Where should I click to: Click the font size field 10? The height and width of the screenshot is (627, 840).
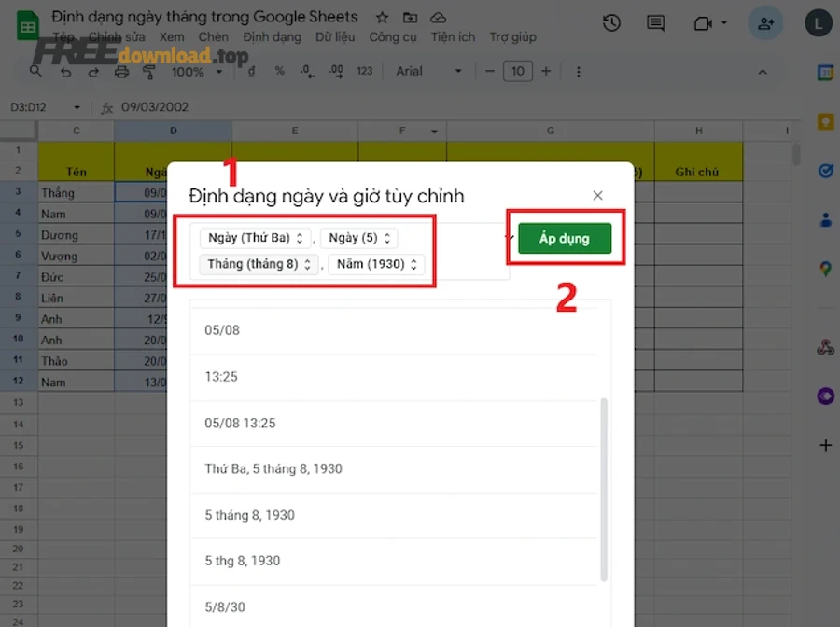517,71
